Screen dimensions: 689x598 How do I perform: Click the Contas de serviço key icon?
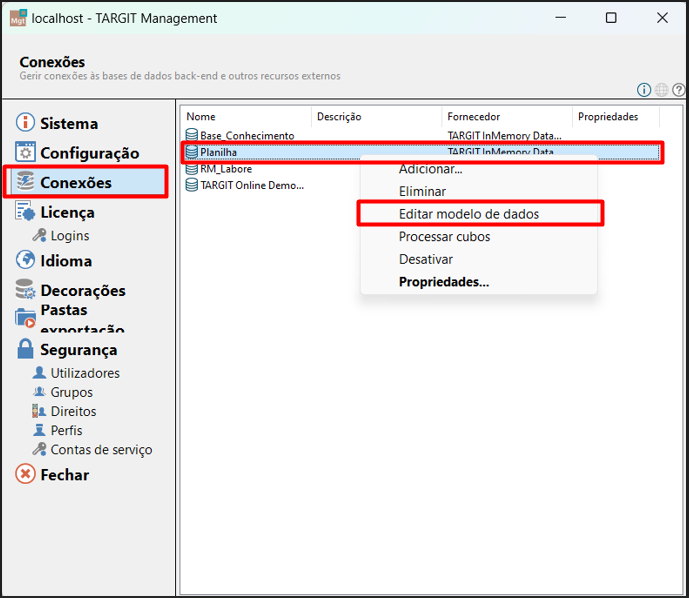point(40,449)
